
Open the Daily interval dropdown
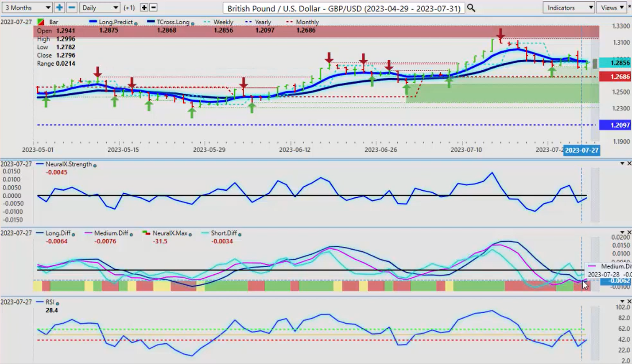[x=100, y=8]
